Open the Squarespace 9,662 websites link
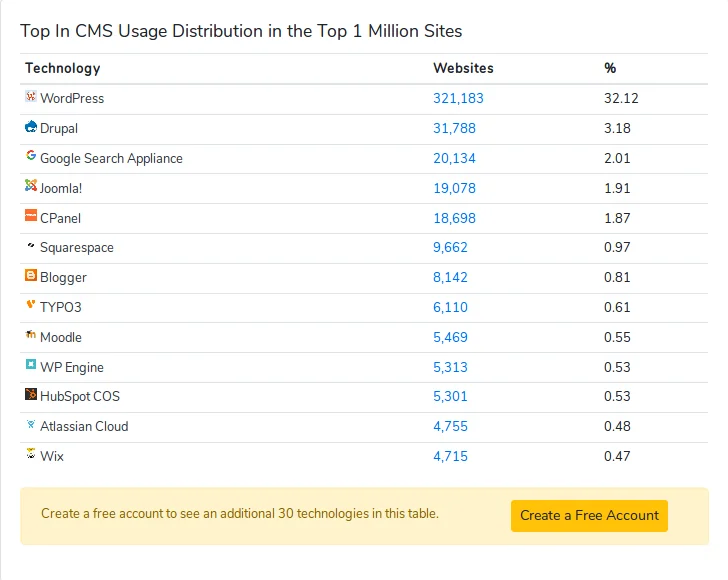 (x=450, y=247)
